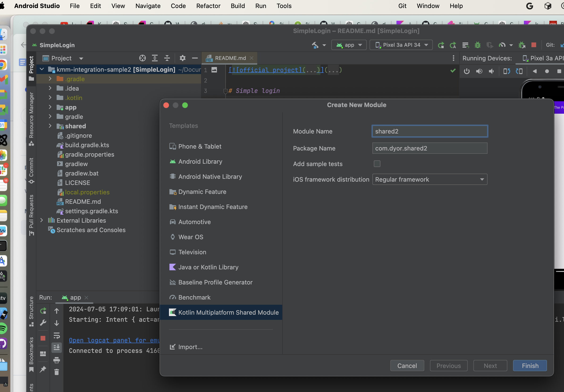Open Structure tool window tab
Viewport: 564px width, 392px height.
click(x=31, y=311)
